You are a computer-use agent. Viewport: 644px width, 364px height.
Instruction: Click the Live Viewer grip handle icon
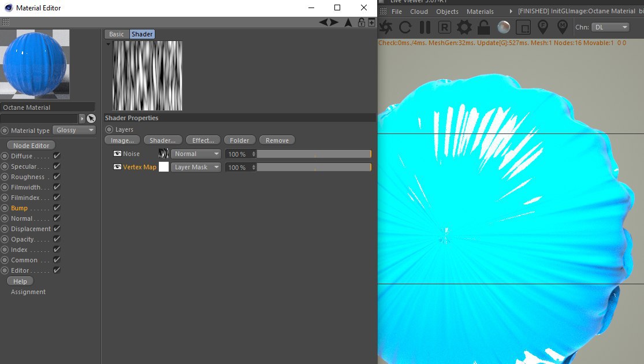click(x=383, y=12)
